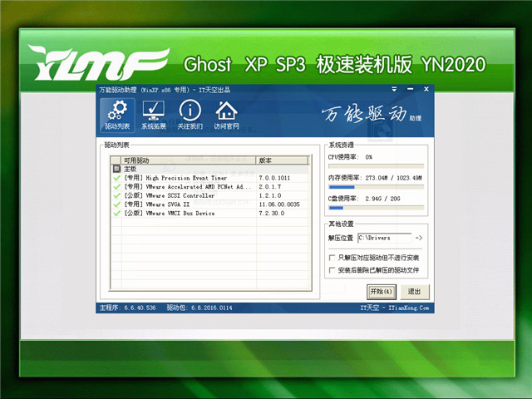This screenshot has width=532, height=399.
Task: Toggle checkmark for VMware SCSI Controller
Action: coord(116,195)
